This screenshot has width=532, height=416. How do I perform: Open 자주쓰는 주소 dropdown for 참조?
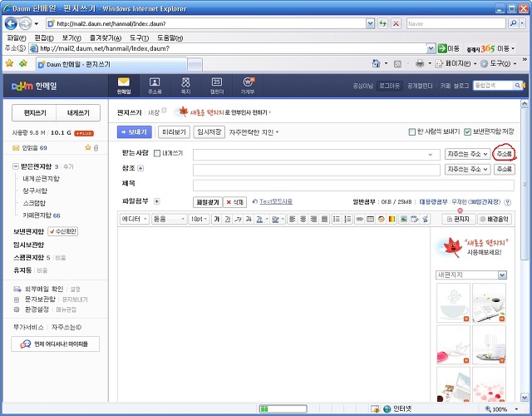467,169
